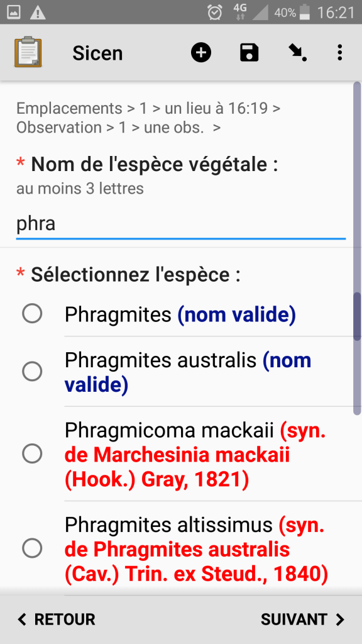The height and width of the screenshot is (644, 362).
Task: Add a new entry with plus icon
Action: coord(201,53)
